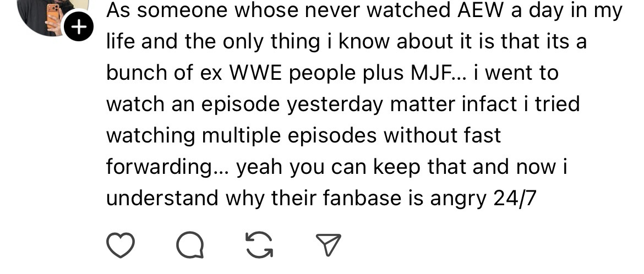Repost using the circular arrows icon
644x274 pixels.
click(259, 245)
